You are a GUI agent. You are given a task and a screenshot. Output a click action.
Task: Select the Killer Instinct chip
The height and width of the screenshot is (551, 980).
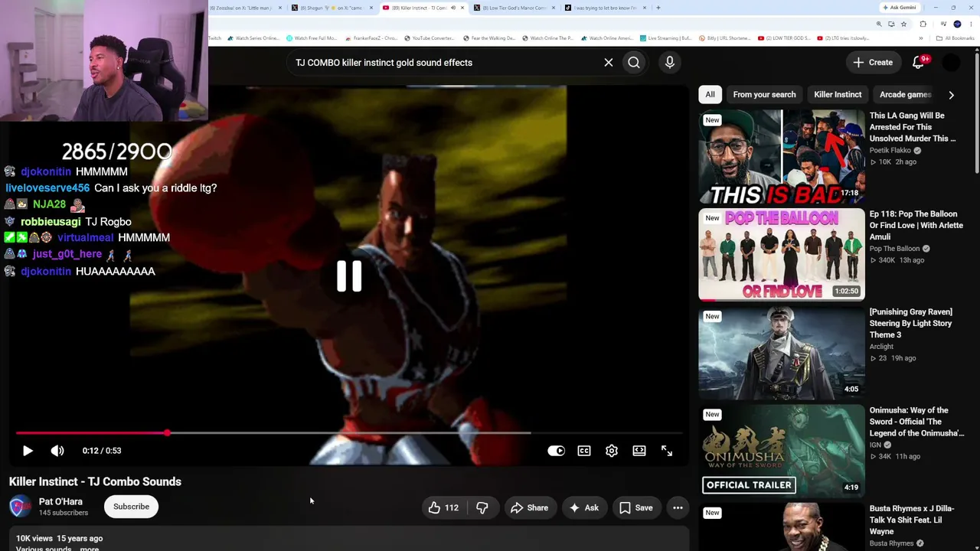[x=838, y=94]
